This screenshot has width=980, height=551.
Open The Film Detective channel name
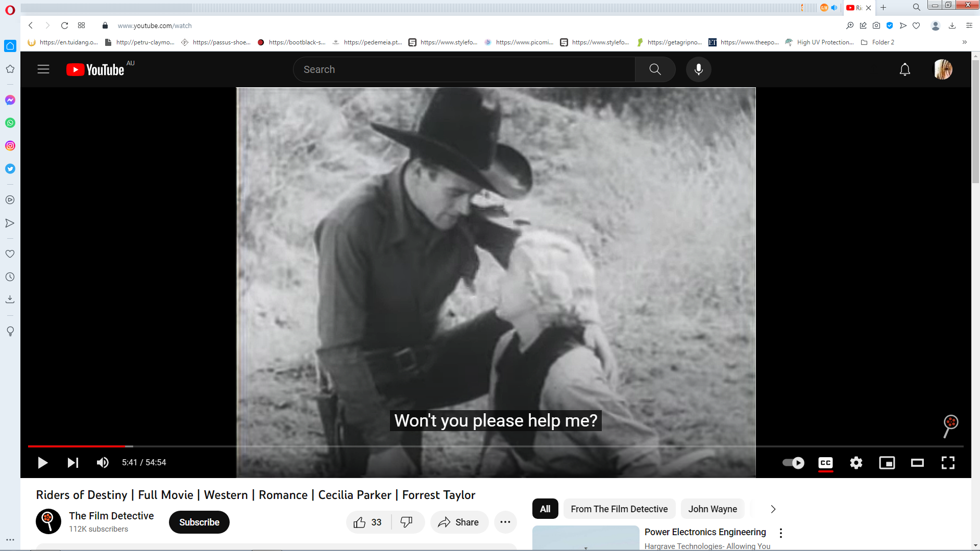[x=111, y=516]
